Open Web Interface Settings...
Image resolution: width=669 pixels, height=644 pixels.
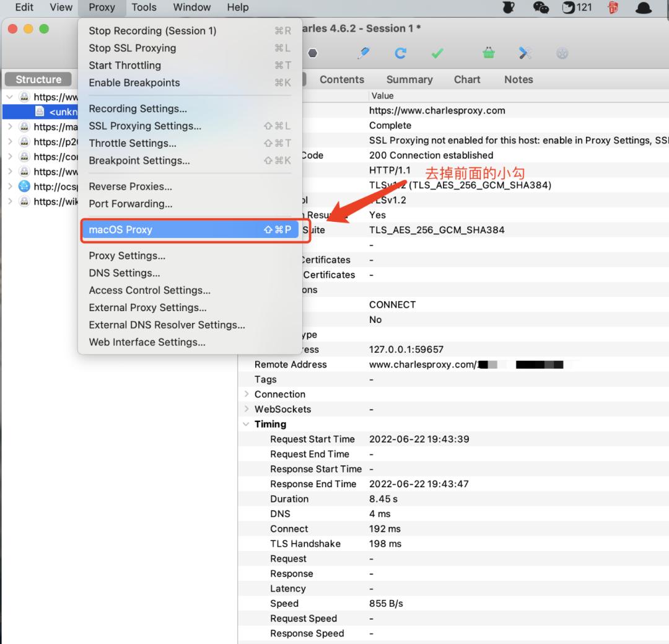[190, 342]
